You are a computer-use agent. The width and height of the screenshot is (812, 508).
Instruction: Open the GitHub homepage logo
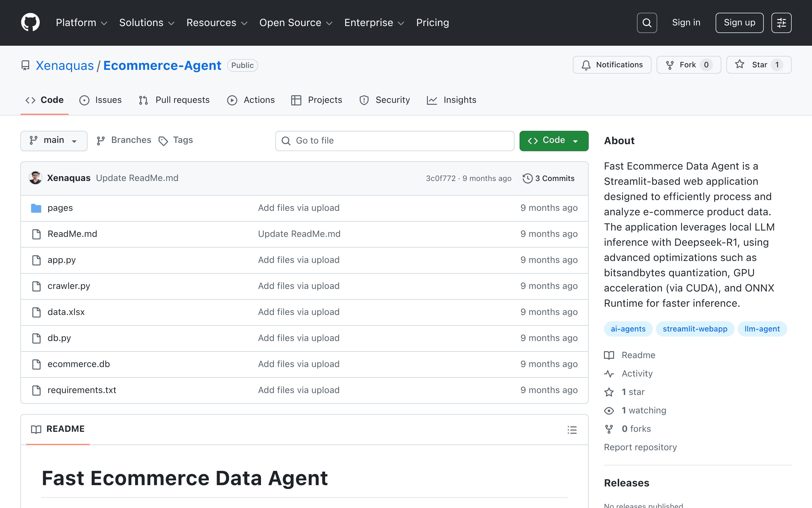pos(30,23)
